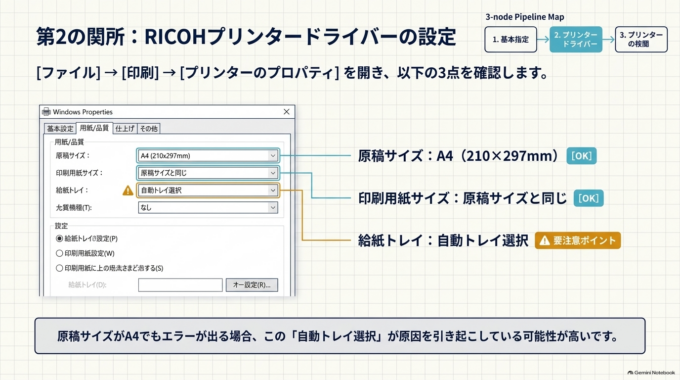Image resolution: width=680 pixels, height=380 pixels.
Task: Click the text 原稿サイズ：A4（210×297mm）
Action: [x=458, y=156]
